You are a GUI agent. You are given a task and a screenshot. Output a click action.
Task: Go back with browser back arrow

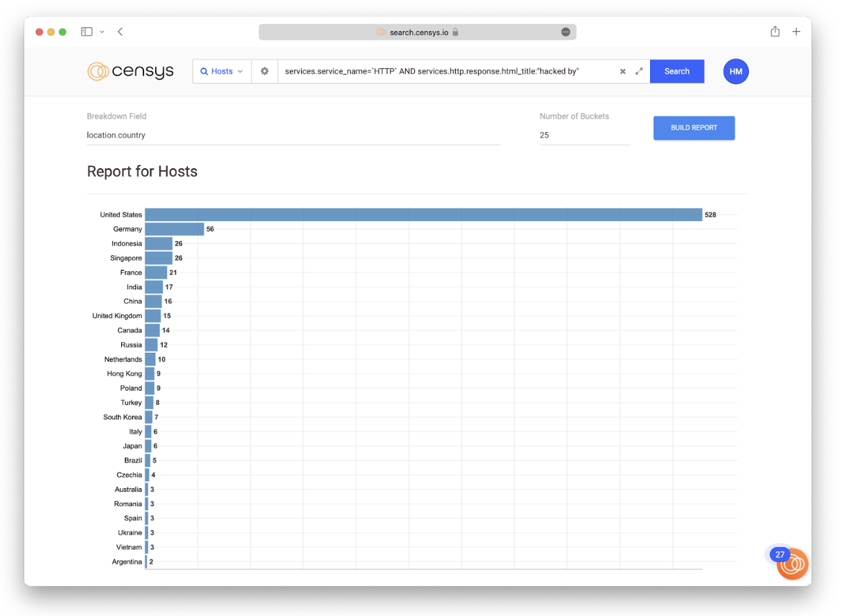coord(120,32)
